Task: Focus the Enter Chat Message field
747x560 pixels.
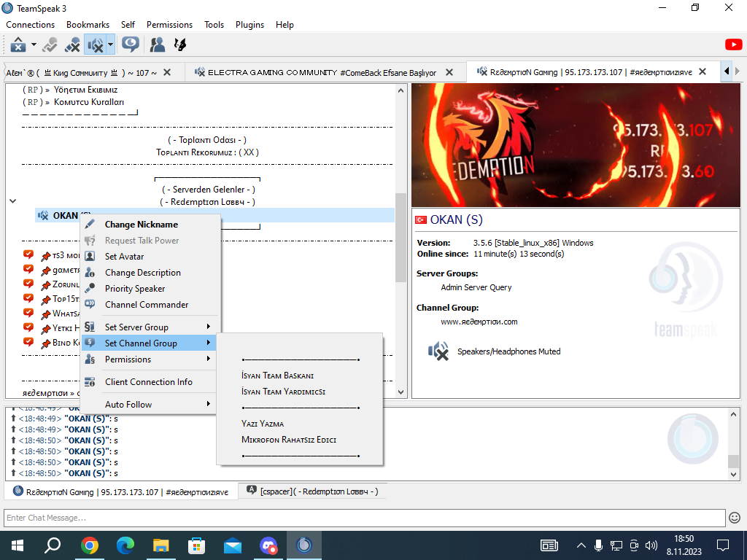Action: [365, 518]
